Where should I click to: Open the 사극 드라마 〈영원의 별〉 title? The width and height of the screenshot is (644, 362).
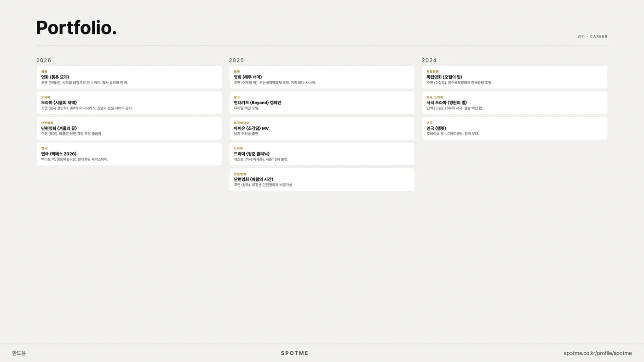447,103
